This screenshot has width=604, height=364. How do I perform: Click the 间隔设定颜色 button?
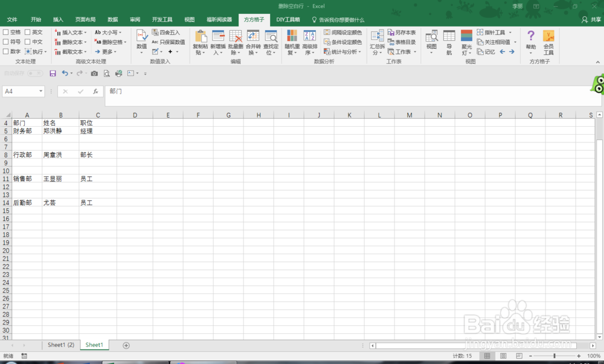point(343,33)
